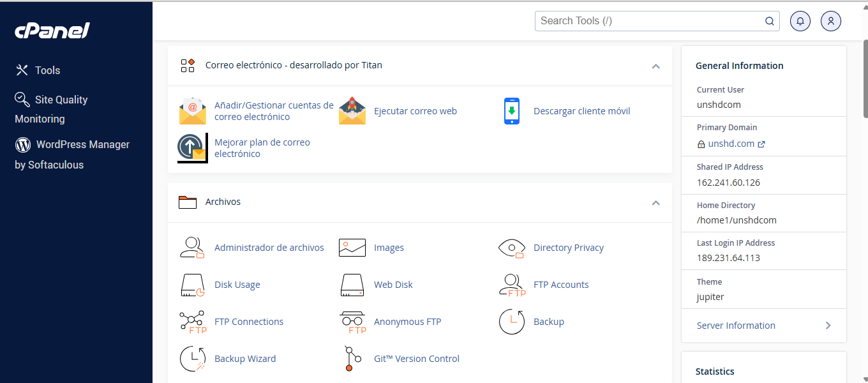Open Administrador de archivos link
The height and width of the screenshot is (383, 868).
(x=269, y=248)
